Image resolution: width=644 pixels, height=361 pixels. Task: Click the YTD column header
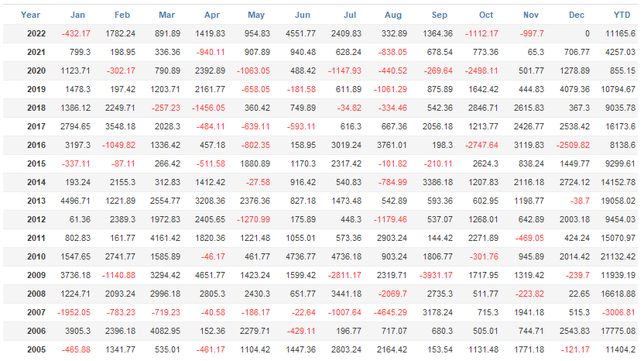[622, 15]
